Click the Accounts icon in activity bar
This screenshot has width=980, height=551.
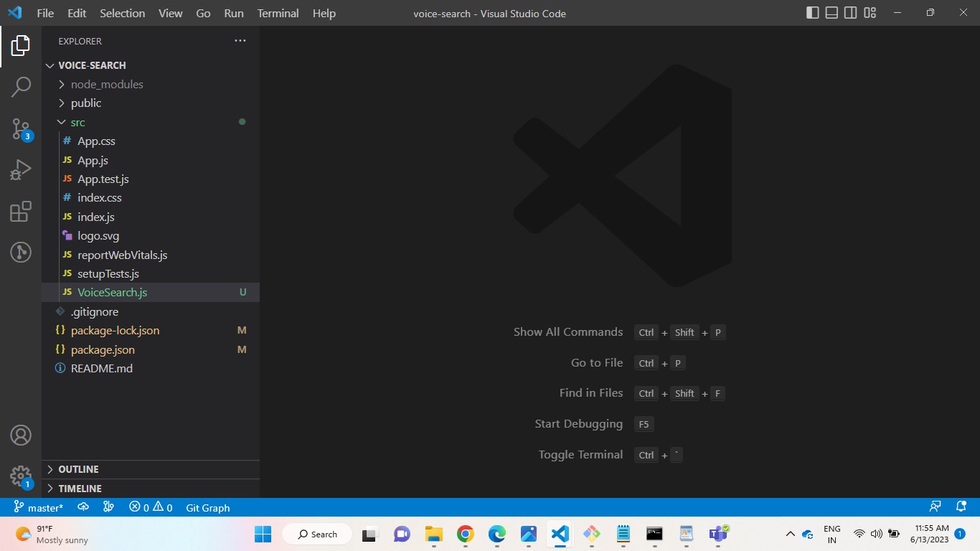[x=21, y=435]
